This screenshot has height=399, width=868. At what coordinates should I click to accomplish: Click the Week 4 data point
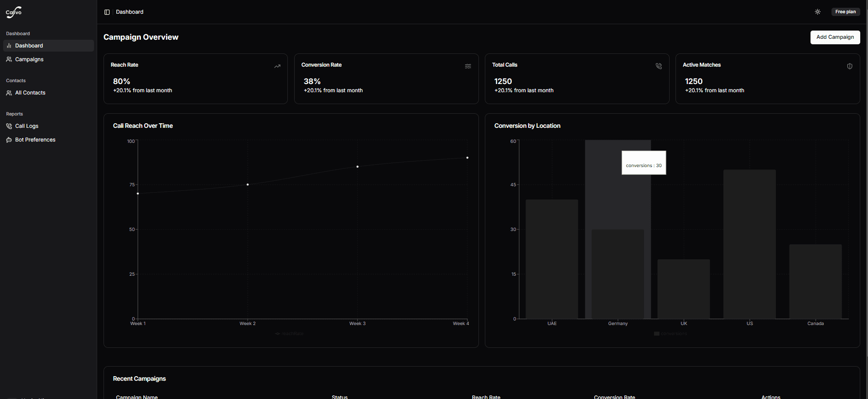click(x=468, y=157)
